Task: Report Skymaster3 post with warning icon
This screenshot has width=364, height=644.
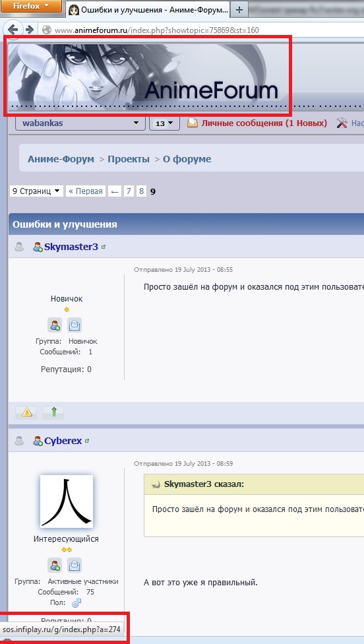Action: point(26,412)
